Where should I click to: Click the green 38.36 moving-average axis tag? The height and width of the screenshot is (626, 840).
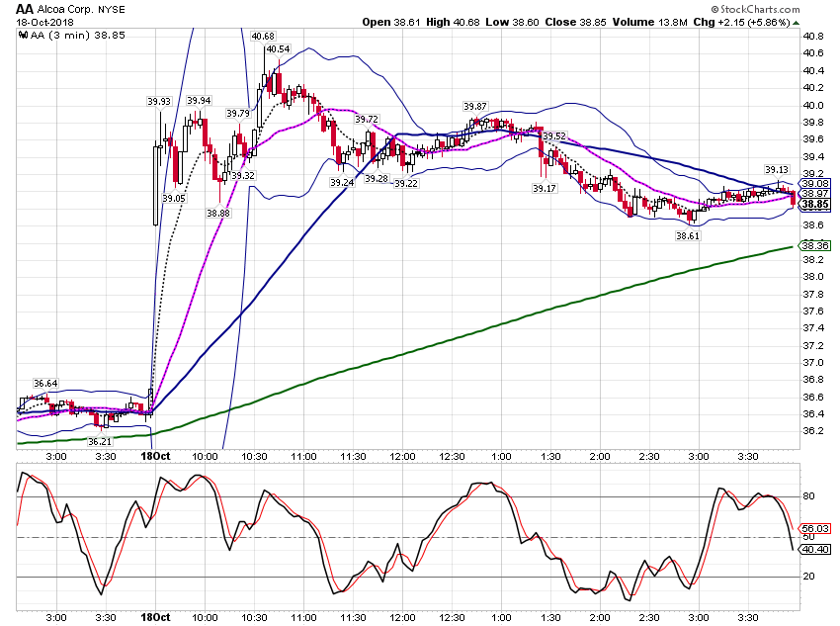coord(814,246)
